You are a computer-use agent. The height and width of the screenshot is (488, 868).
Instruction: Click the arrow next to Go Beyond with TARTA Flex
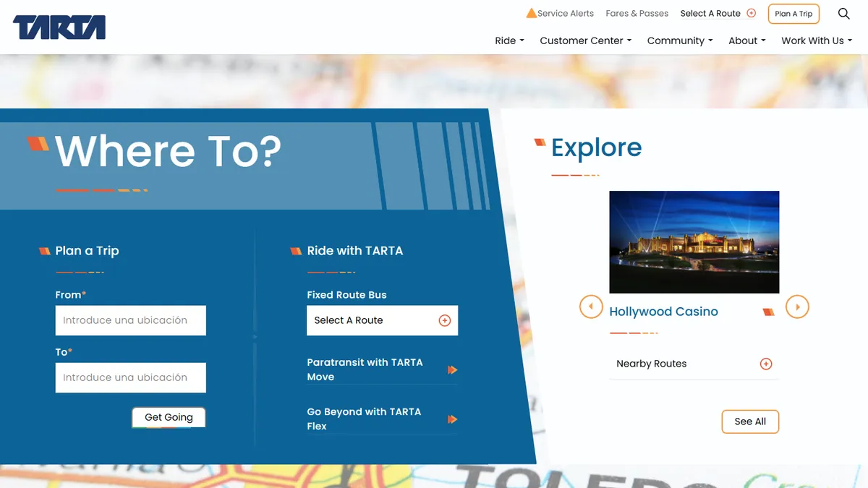[x=452, y=419]
